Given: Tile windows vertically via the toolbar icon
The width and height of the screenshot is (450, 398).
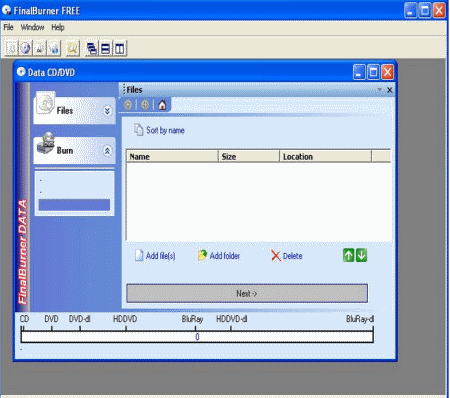Looking at the screenshot, I should [x=120, y=49].
